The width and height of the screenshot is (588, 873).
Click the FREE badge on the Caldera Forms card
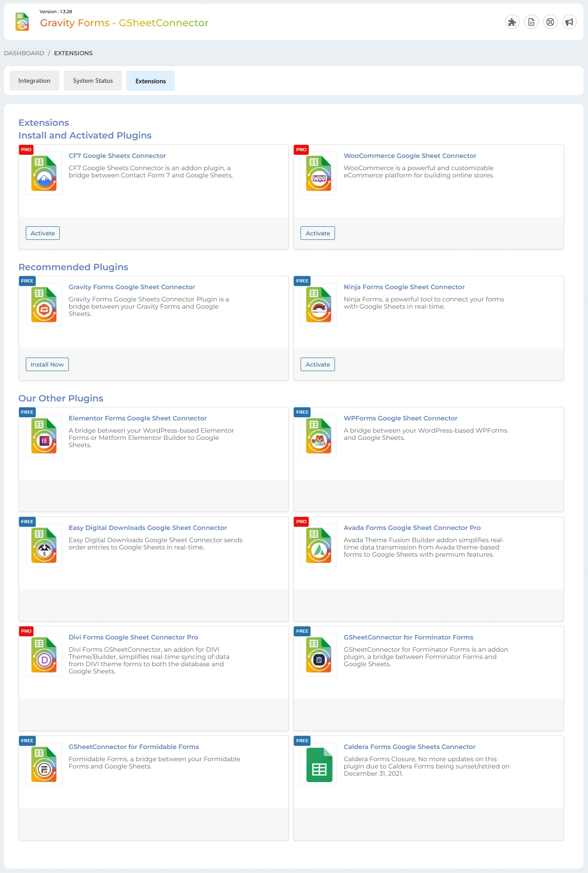pyautogui.click(x=302, y=740)
